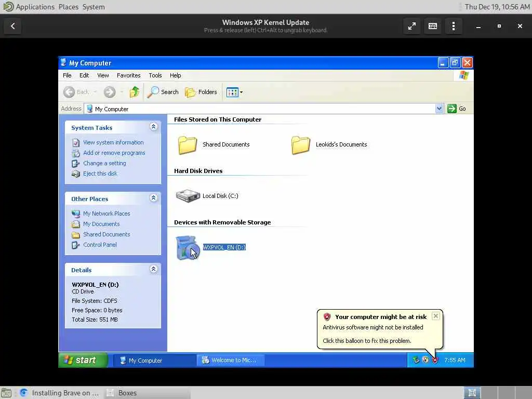Open Control Panel link
Viewport: 532px width, 399px height.
[100, 245]
